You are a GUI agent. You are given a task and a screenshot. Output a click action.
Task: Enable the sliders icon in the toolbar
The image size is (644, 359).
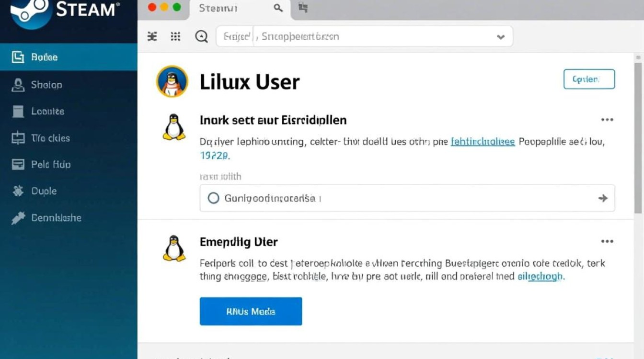coord(152,36)
